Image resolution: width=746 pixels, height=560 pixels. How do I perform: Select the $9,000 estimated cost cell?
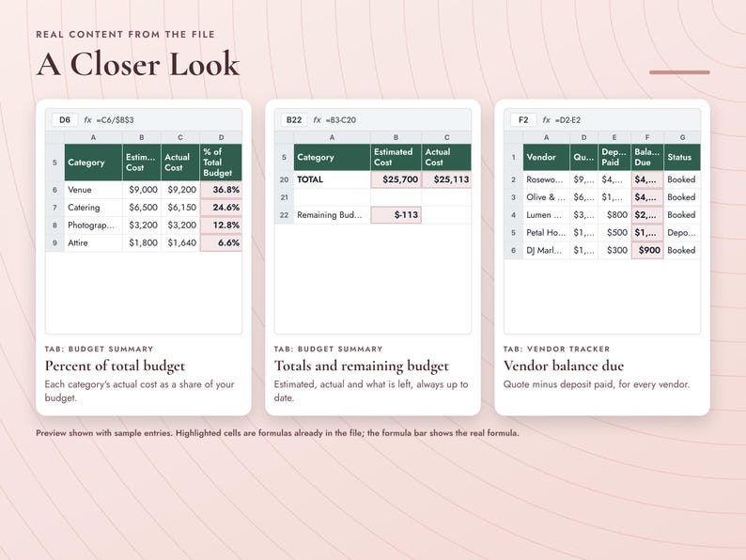pyautogui.click(x=142, y=190)
